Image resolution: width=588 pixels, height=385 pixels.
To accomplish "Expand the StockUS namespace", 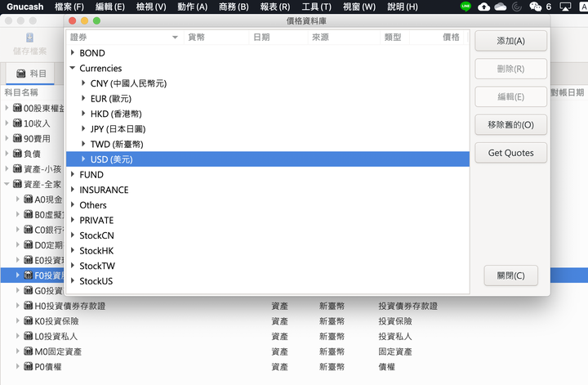I will 73,280.
